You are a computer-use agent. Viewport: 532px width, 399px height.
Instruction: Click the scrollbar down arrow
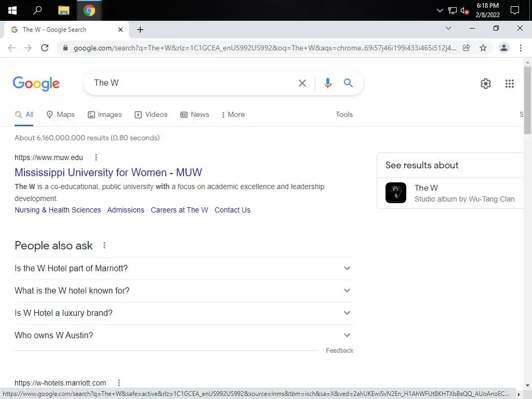[527, 385]
